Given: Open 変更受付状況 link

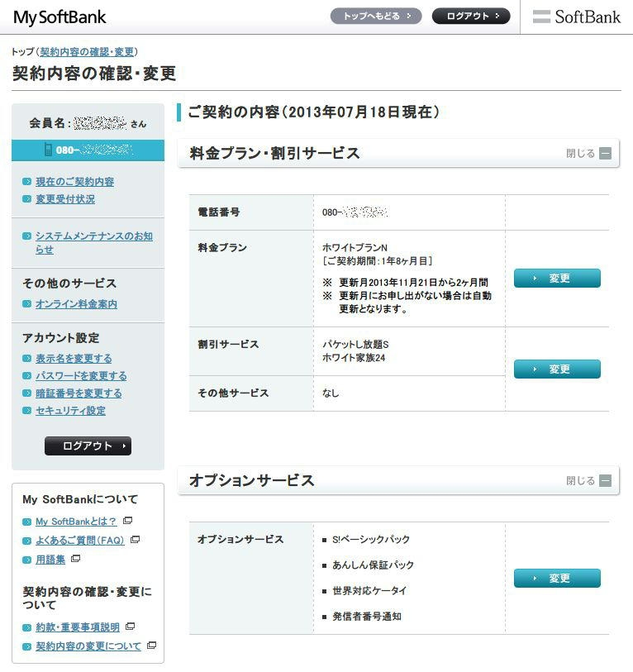Looking at the screenshot, I should point(65,199).
